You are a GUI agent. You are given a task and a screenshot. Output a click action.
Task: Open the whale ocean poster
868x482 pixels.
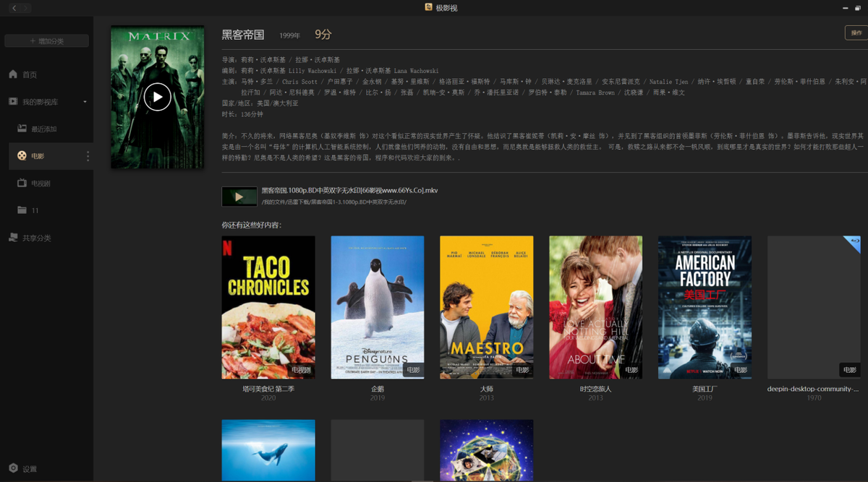(268, 450)
